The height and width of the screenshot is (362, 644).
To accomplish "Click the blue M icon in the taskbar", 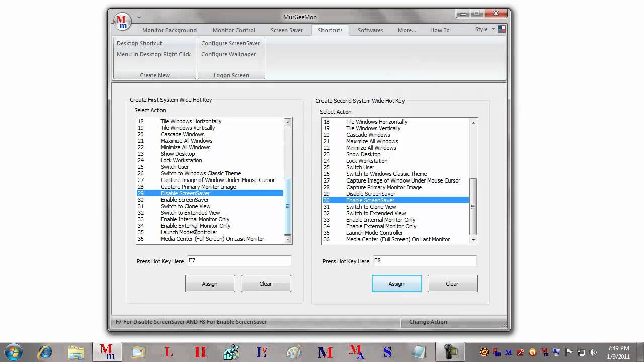I will 325,351.
